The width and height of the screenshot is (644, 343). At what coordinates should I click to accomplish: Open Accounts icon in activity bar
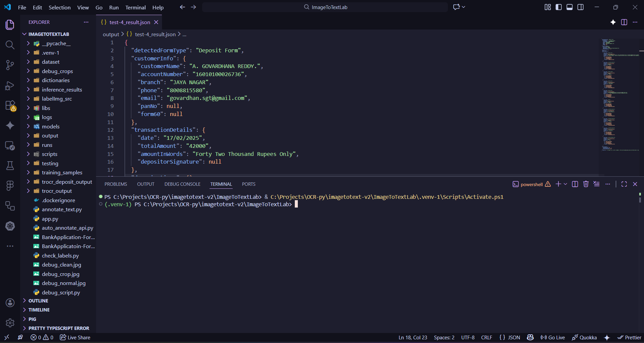[10, 303]
